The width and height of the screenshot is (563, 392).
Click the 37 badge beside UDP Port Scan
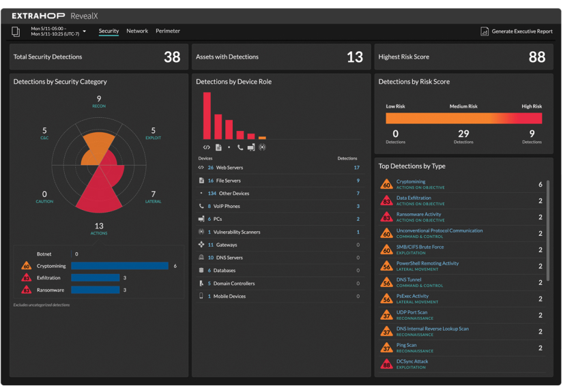pos(386,315)
